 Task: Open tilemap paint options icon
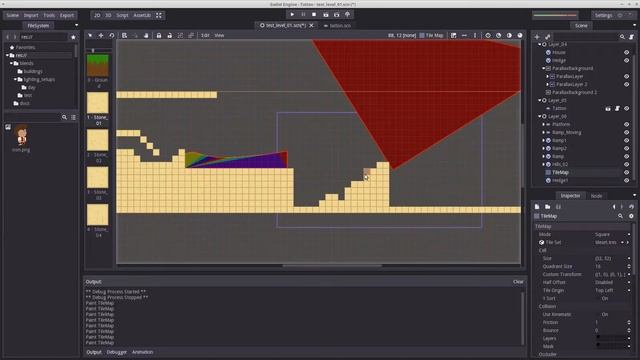[453, 36]
